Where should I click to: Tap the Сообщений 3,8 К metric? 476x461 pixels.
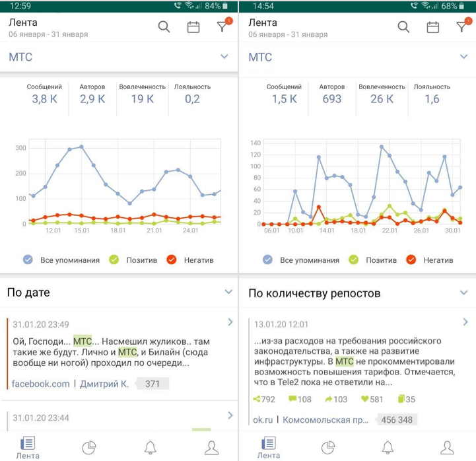44,94
